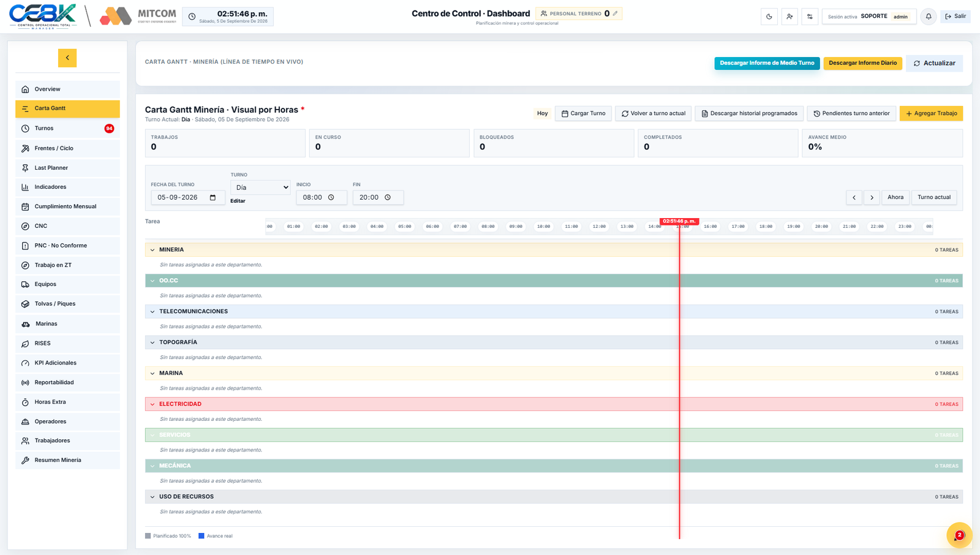Open Turnos sidebar item
980x555 pixels.
pyautogui.click(x=67, y=129)
